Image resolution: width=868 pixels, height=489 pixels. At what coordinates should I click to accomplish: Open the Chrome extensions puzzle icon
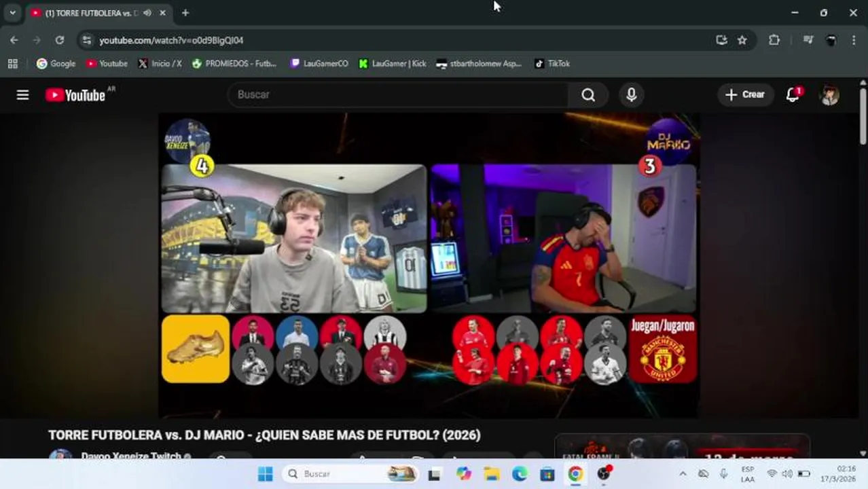tap(774, 40)
